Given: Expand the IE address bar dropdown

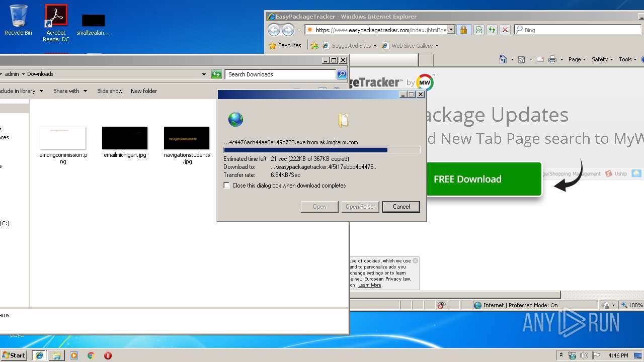Looking at the screenshot, I should (451, 30).
